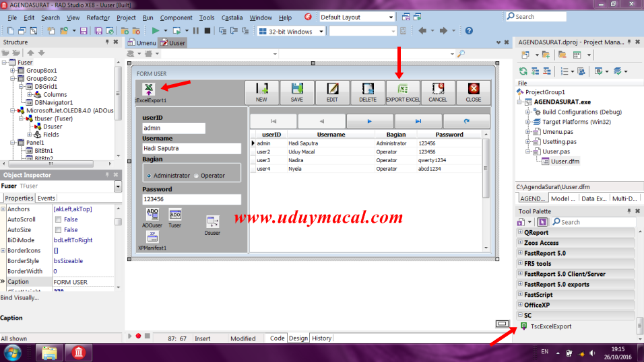Open the Data Ex... tab
Screen dimensions: 644x362
point(594,198)
